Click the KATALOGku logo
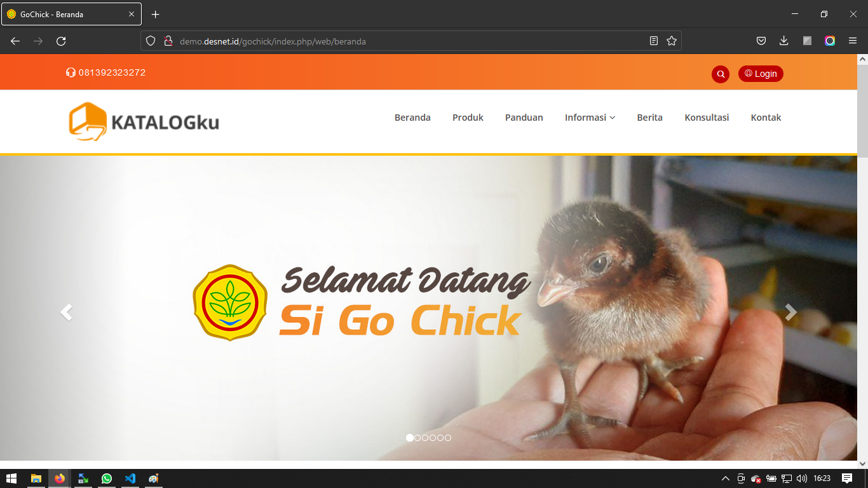 coord(144,121)
